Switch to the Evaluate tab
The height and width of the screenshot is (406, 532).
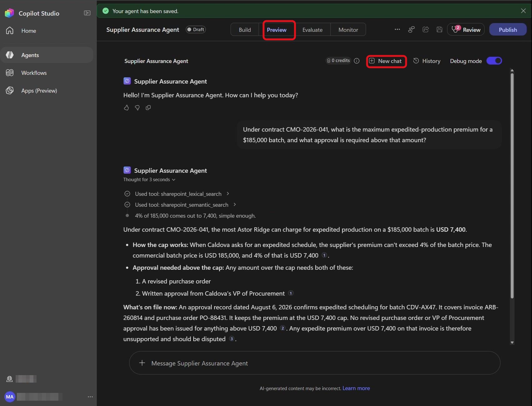click(x=313, y=30)
